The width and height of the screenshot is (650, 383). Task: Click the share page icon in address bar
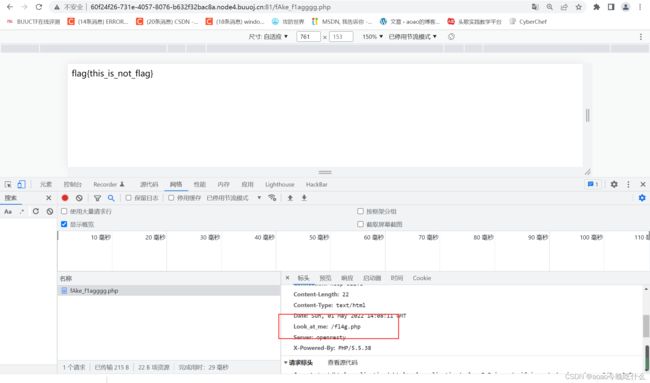tap(564, 7)
